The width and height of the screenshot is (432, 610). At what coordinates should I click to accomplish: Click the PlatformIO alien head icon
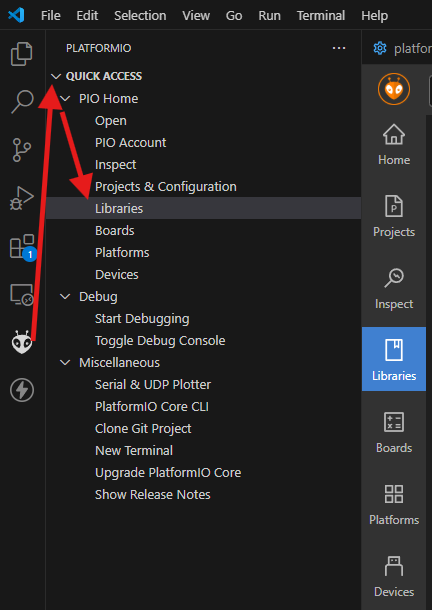pyautogui.click(x=22, y=342)
